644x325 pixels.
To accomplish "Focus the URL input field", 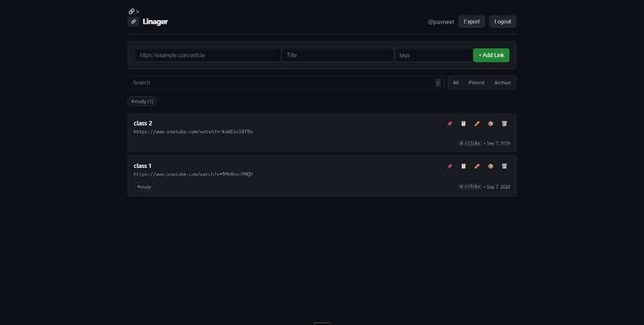I will coord(208,55).
